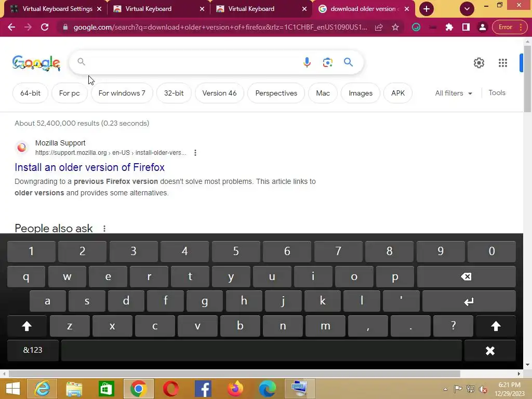Click the horizontal scrollbar at page bottom

tap(234, 374)
